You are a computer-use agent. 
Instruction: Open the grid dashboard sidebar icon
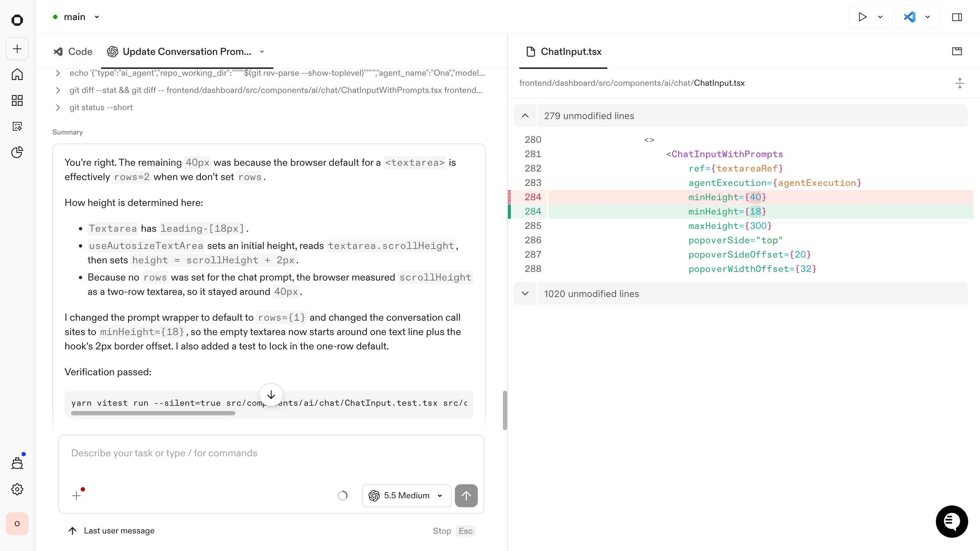pyautogui.click(x=17, y=100)
